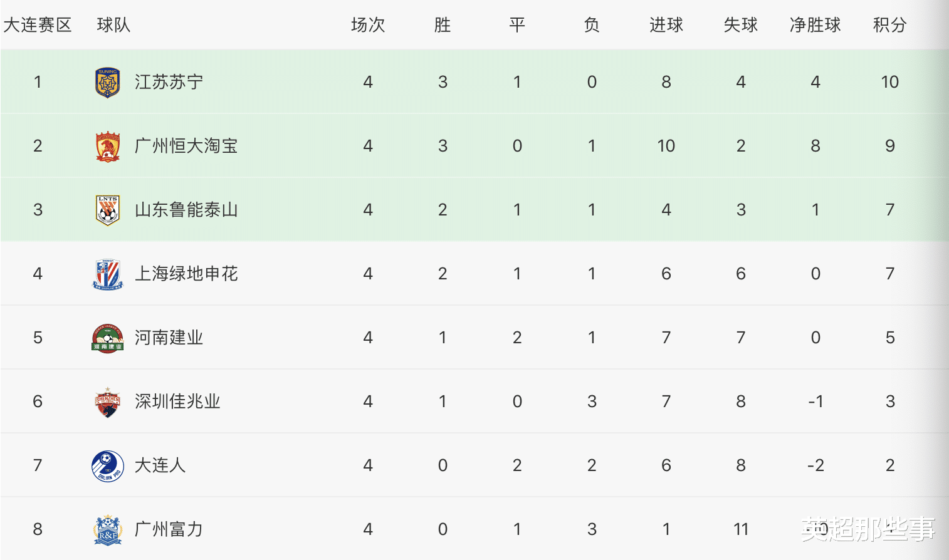
Task: Click the Dalian Pro round logo
Action: pyautogui.click(x=108, y=466)
